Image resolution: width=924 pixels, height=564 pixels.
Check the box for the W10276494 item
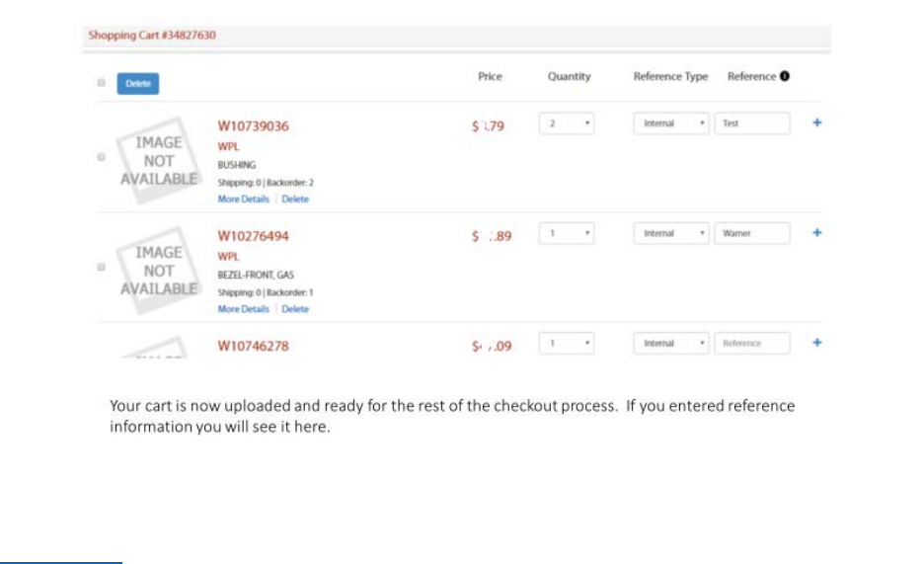pyautogui.click(x=101, y=267)
